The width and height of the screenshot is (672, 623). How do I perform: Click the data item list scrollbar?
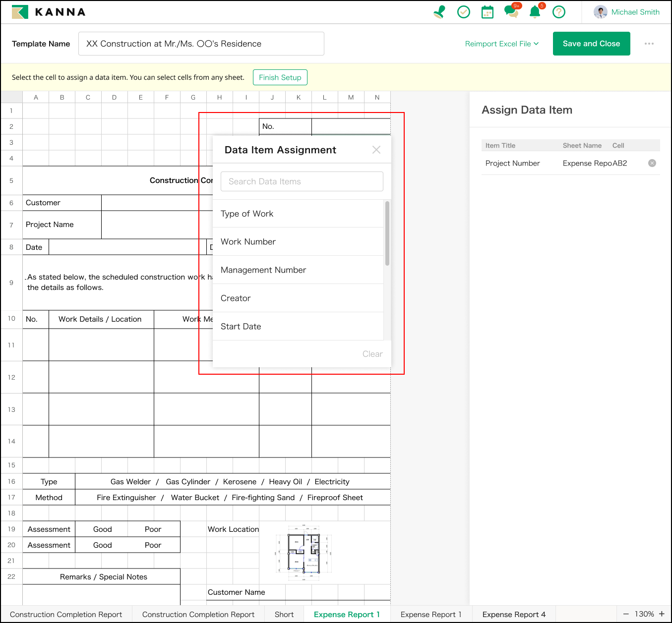pos(387,233)
